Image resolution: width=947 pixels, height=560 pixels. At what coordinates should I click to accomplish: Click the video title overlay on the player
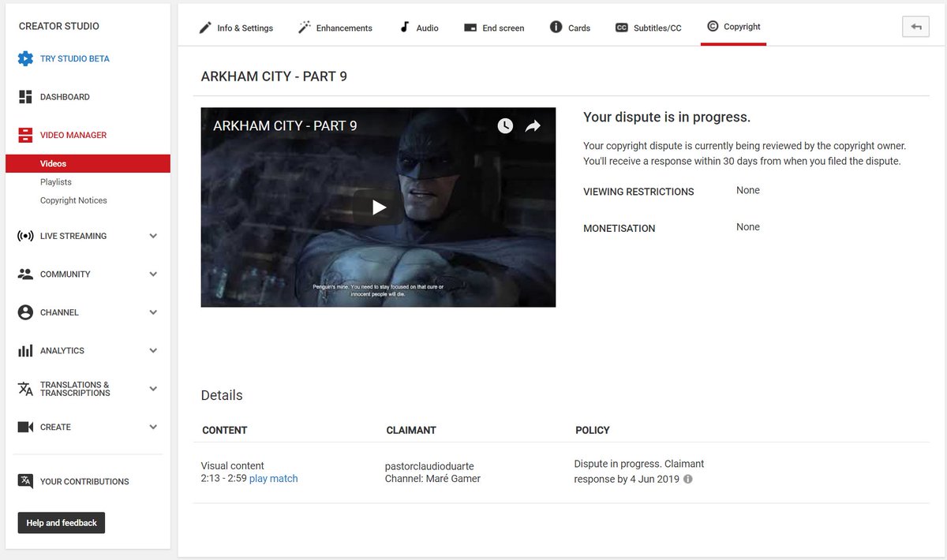click(x=285, y=125)
